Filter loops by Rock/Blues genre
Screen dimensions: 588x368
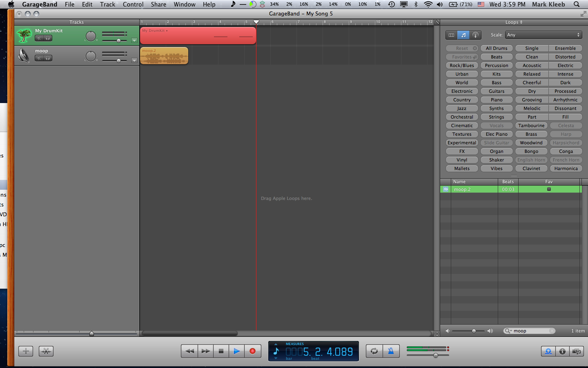coord(462,65)
